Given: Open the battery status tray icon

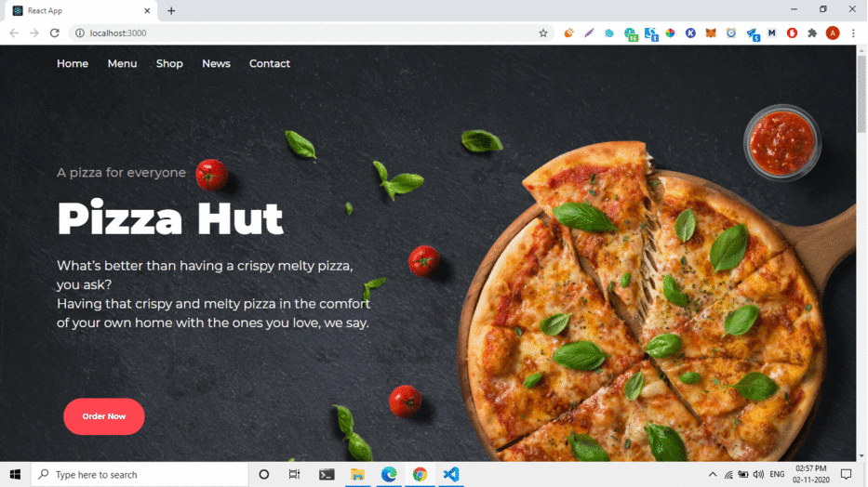Looking at the screenshot, I should click(743, 475).
